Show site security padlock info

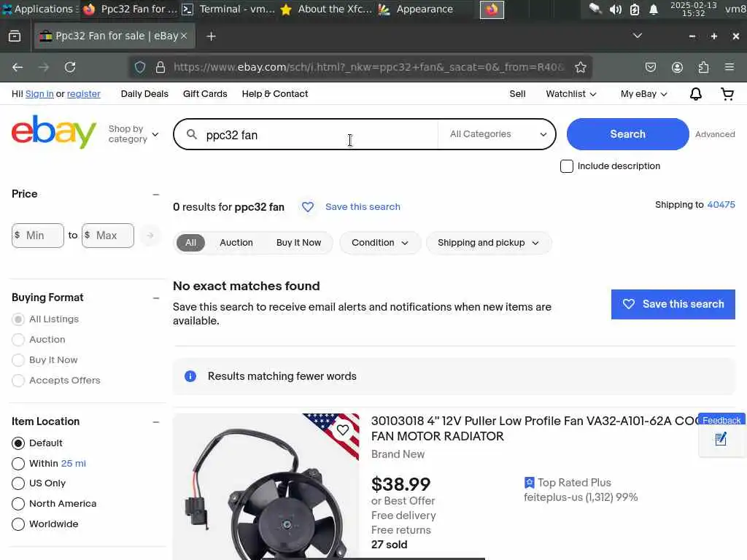pos(160,67)
